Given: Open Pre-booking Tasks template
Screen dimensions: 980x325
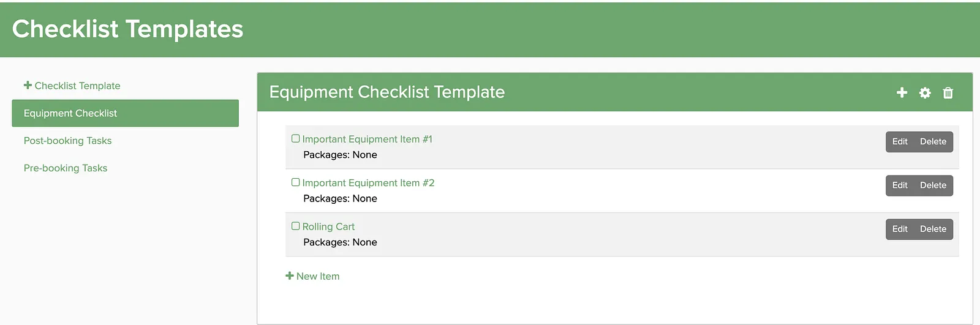Looking at the screenshot, I should click(66, 168).
